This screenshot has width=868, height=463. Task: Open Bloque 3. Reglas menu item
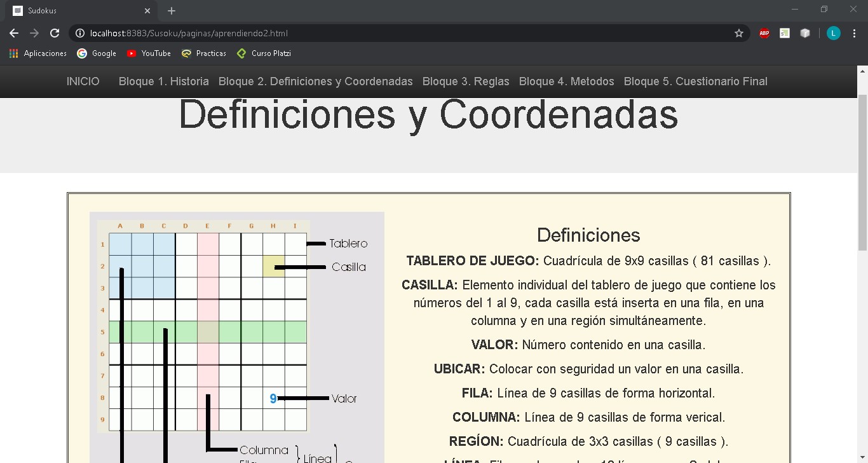tap(466, 81)
